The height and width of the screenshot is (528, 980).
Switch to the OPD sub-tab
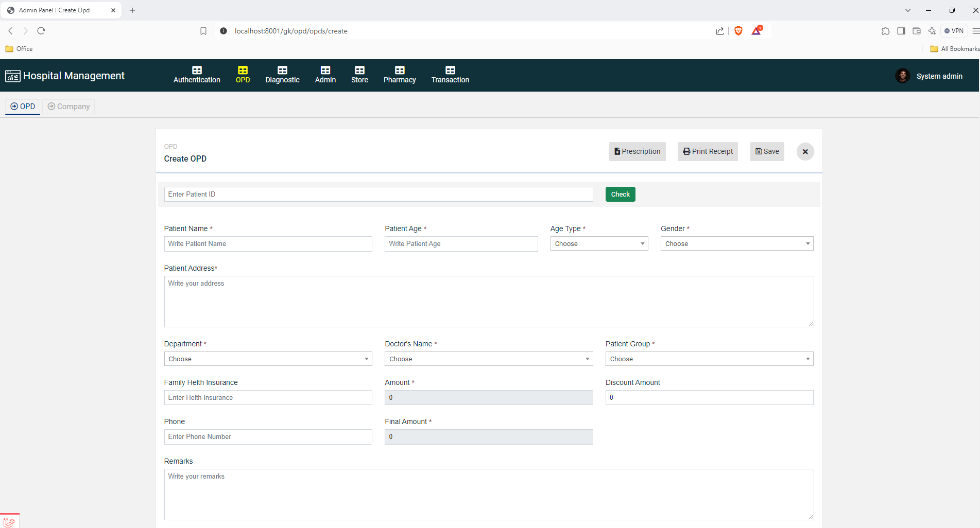(23, 107)
